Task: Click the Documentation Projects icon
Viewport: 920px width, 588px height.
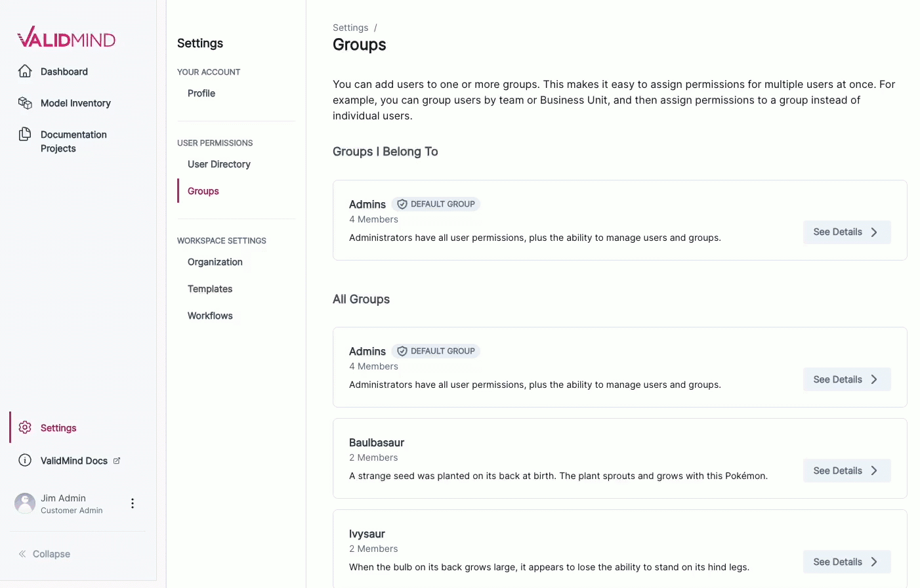Action: point(25,134)
